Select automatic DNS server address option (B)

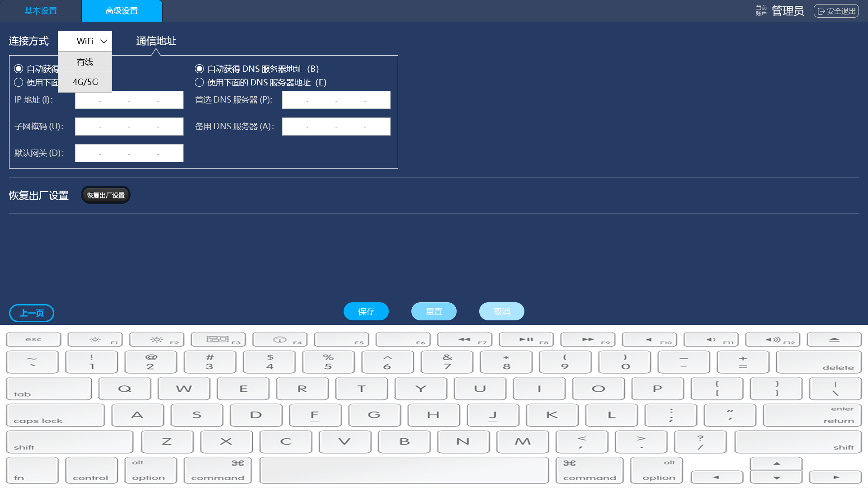[x=199, y=69]
